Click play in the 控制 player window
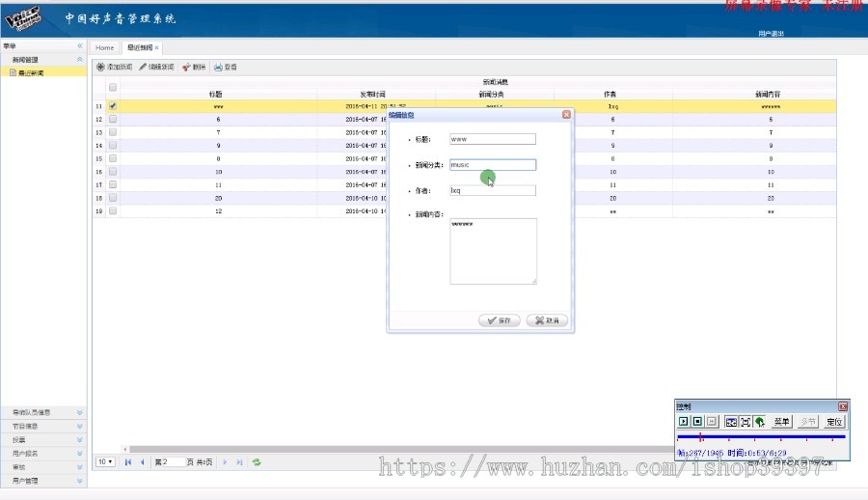This screenshot has height=500, width=868. tap(684, 422)
